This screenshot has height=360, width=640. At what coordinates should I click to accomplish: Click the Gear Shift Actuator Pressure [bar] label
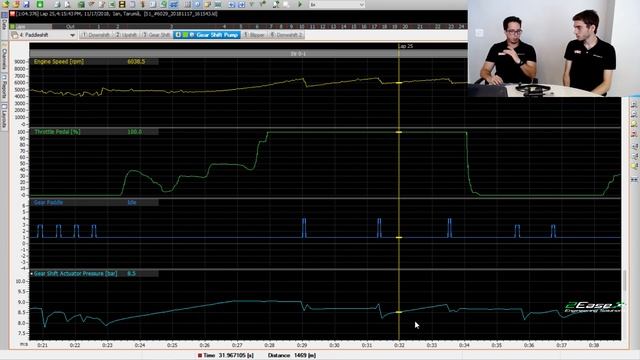click(x=76, y=273)
